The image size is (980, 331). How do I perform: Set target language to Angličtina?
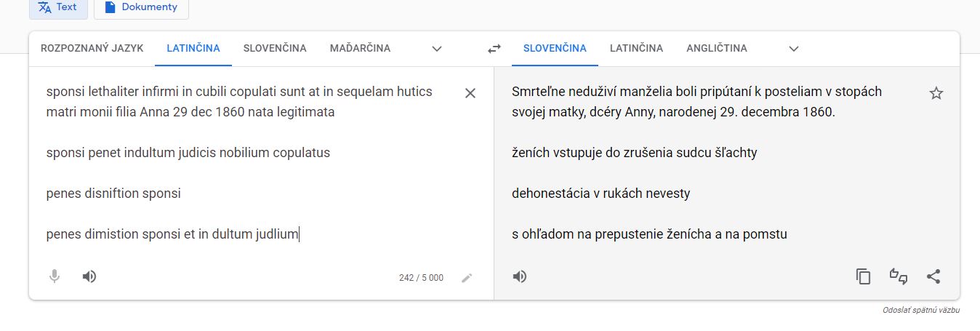click(x=716, y=49)
